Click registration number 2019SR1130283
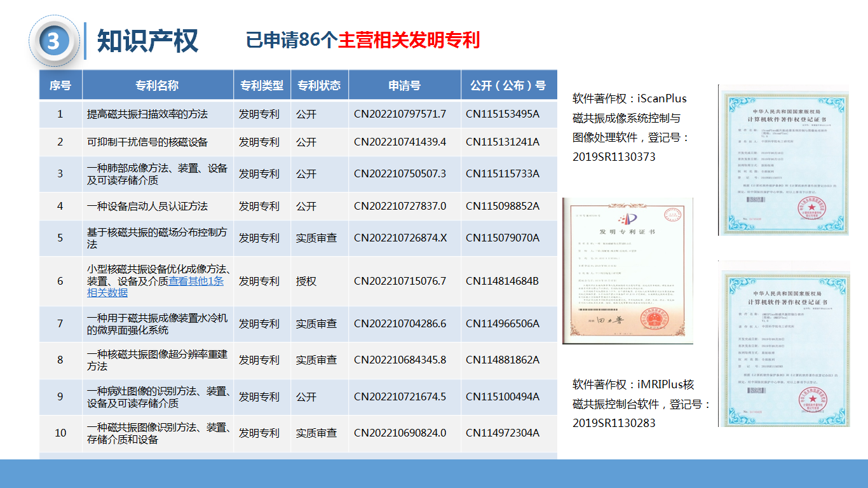 pyautogui.click(x=614, y=423)
